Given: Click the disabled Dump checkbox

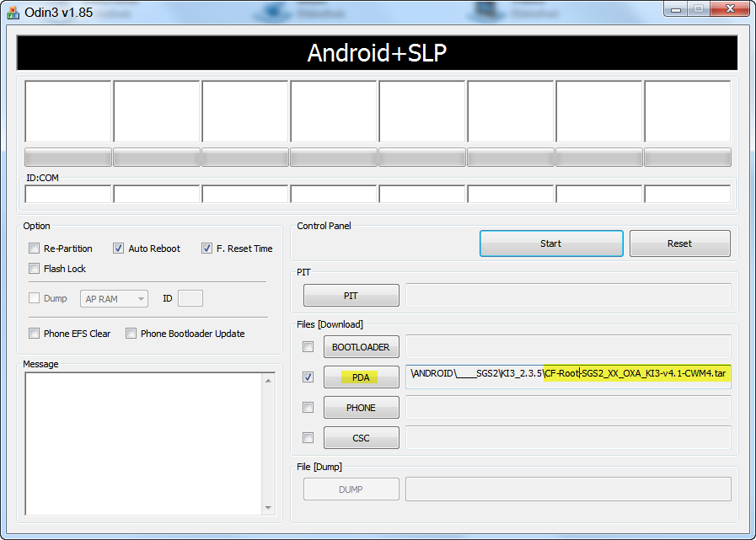Looking at the screenshot, I should (34, 298).
